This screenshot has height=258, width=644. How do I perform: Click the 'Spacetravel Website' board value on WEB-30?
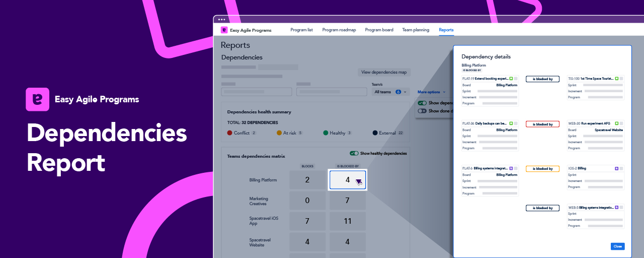click(610, 130)
